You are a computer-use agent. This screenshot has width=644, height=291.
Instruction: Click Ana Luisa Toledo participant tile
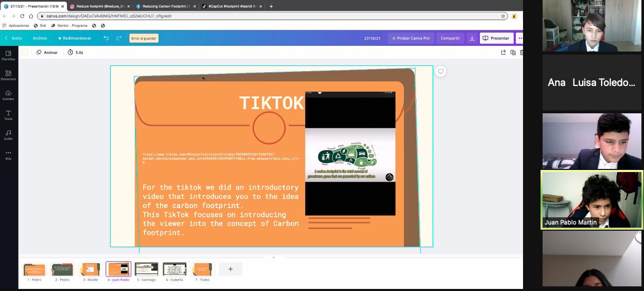(x=591, y=82)
